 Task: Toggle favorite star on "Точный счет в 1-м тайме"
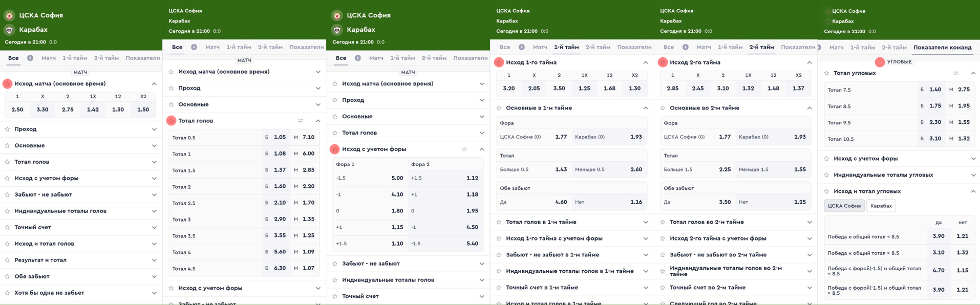pos(499,288)
